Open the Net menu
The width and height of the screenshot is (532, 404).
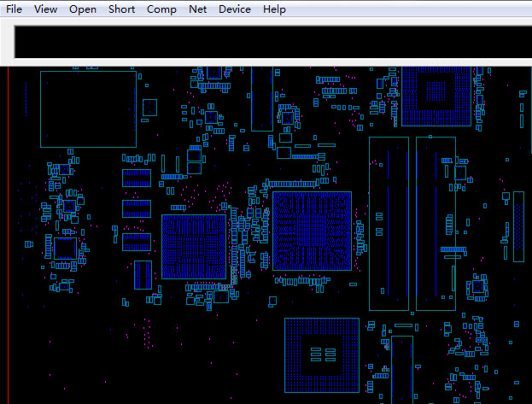coord(197,9)
